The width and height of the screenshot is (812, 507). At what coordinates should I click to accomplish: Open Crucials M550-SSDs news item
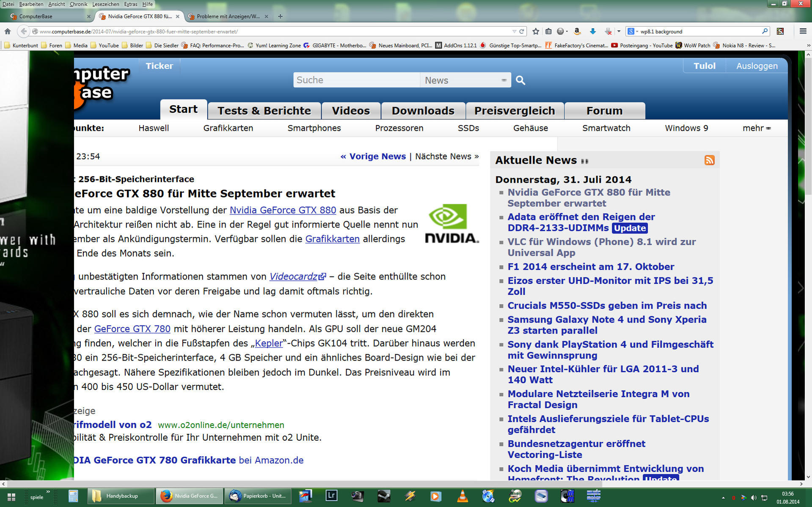[x=607, y=306]
